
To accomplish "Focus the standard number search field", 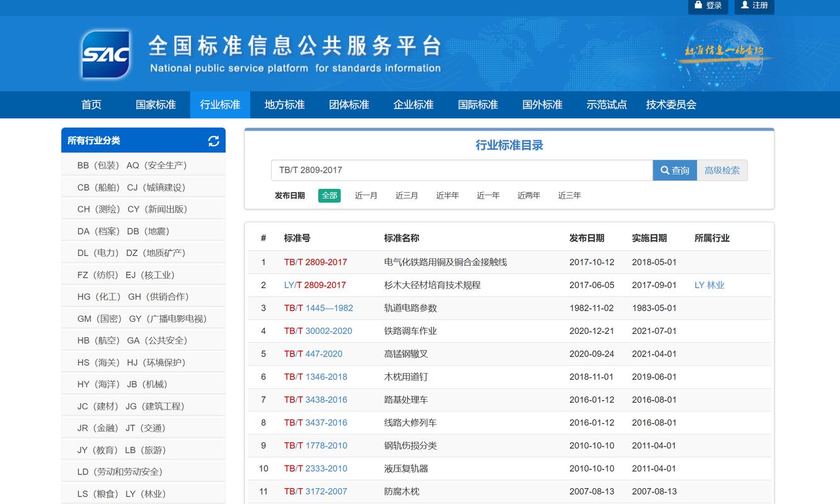I will click(x=462, y=170).
